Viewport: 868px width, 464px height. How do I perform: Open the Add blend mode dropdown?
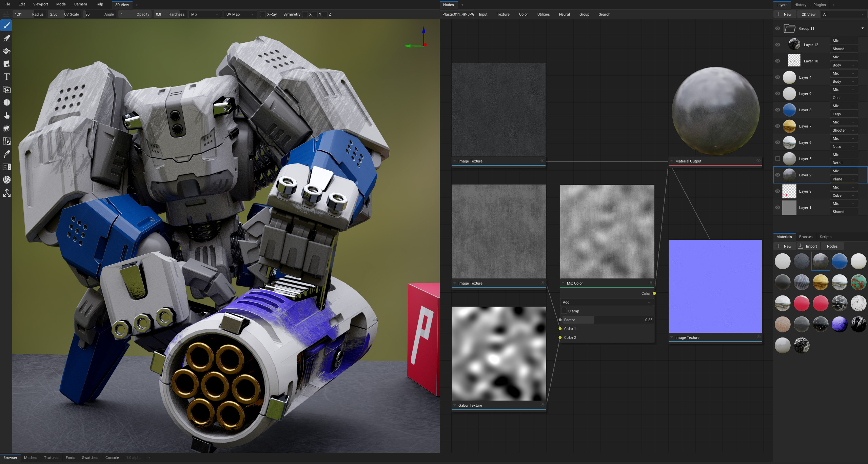(x=607, y=302)
